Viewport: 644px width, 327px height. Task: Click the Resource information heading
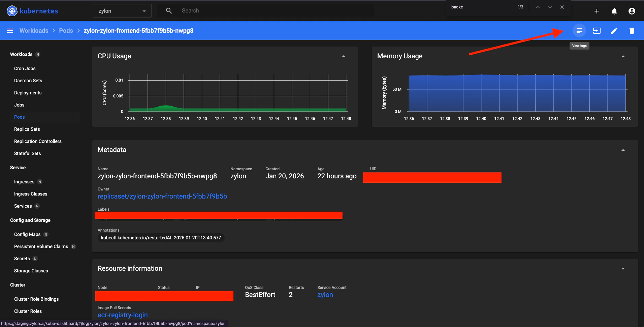[x=130, y=269]
